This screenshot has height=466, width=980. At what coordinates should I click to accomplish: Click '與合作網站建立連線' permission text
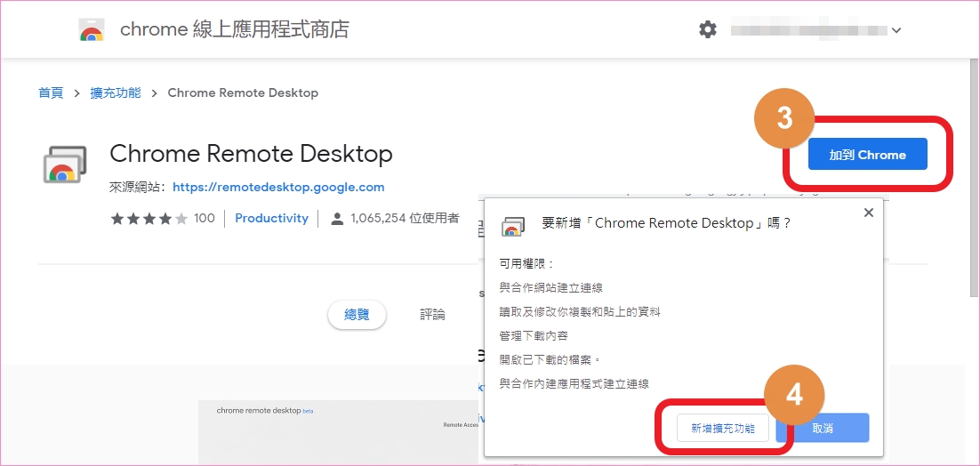point(551,288)
